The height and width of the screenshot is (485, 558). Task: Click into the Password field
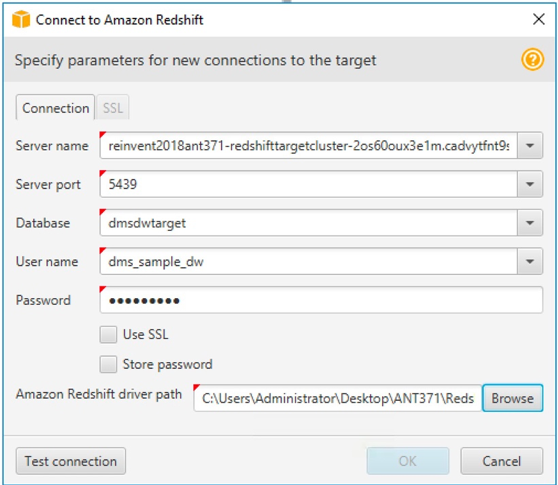coord(321,300)
